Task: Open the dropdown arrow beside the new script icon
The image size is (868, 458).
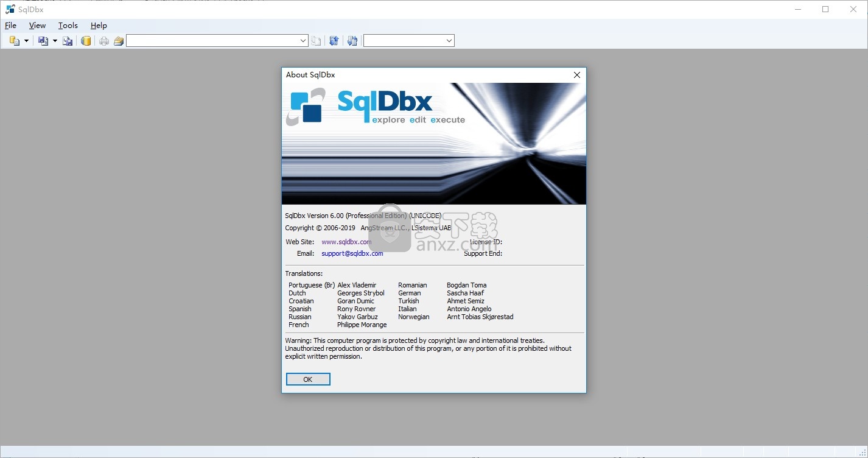Action: point(26,41)
